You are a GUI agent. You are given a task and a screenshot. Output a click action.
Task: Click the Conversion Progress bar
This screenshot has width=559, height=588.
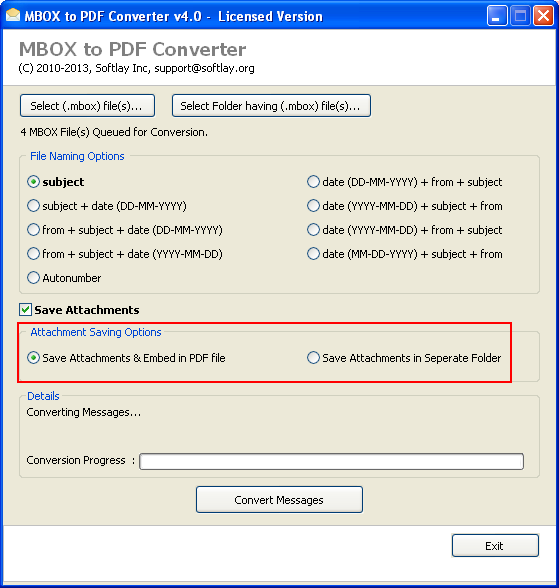pos(331,461)
